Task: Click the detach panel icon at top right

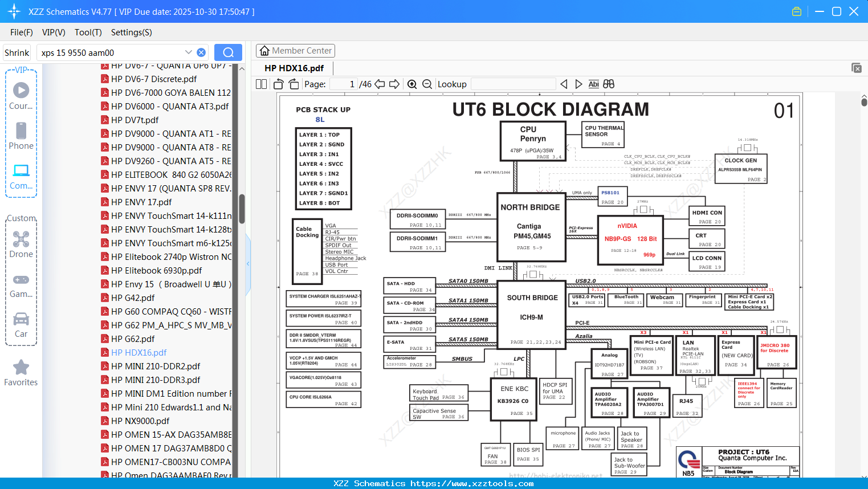Action: click(856, 68)
